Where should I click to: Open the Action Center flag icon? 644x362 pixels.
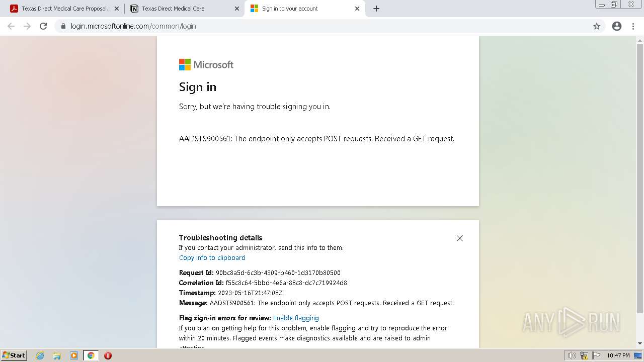point(595,355)
